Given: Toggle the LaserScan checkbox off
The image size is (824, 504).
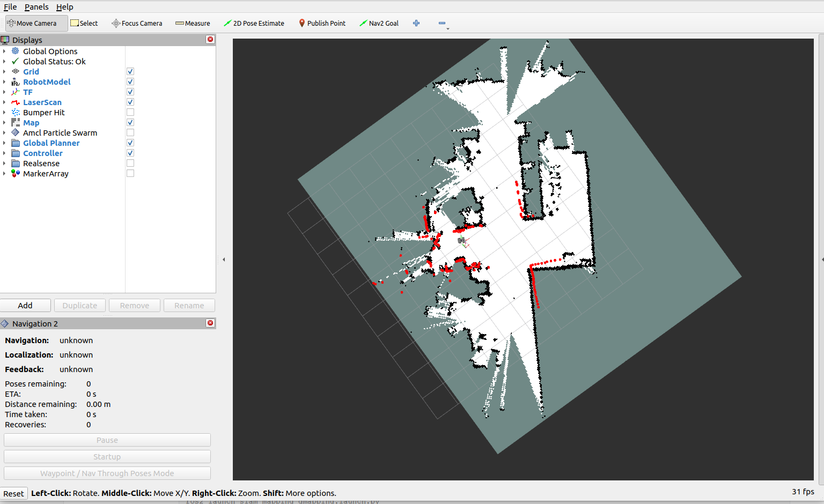Looking at the screenshot, I should tap(130, 102).
